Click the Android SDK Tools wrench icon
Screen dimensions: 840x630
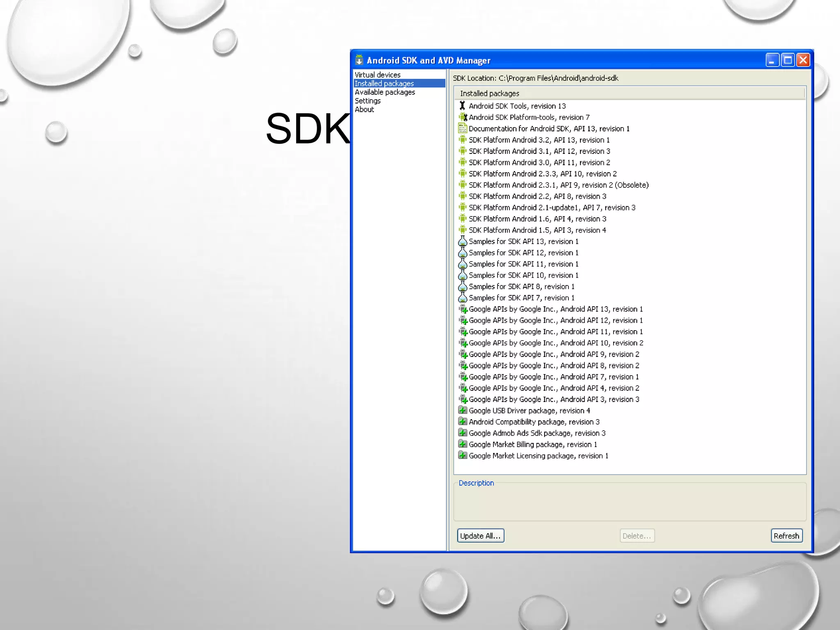tap(462, 106)
